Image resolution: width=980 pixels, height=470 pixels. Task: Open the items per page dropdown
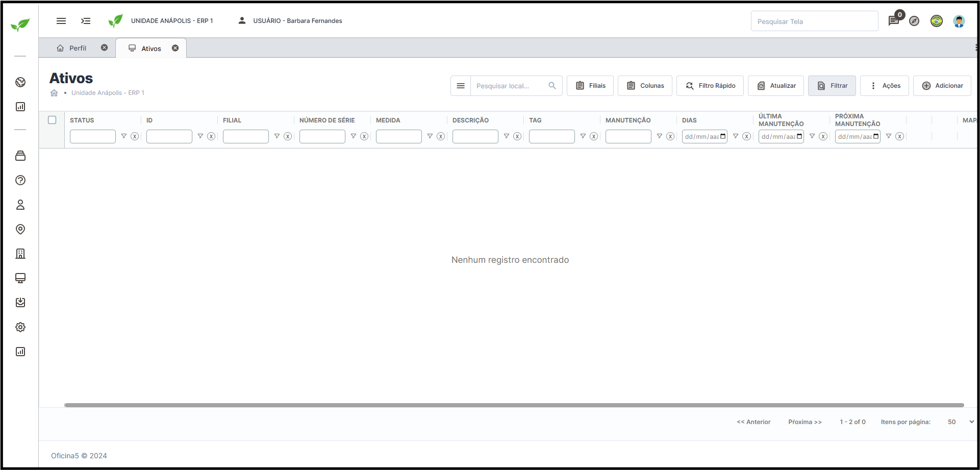[960, 422]
